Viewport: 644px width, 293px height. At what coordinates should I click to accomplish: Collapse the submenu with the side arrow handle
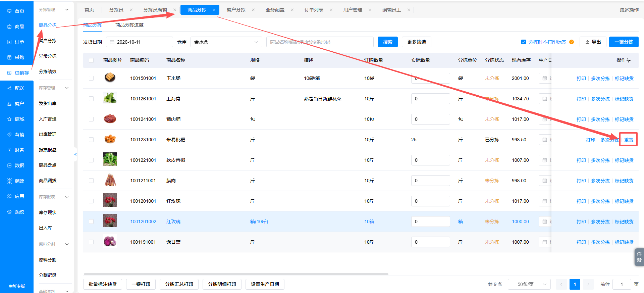(x=75, y=154)
